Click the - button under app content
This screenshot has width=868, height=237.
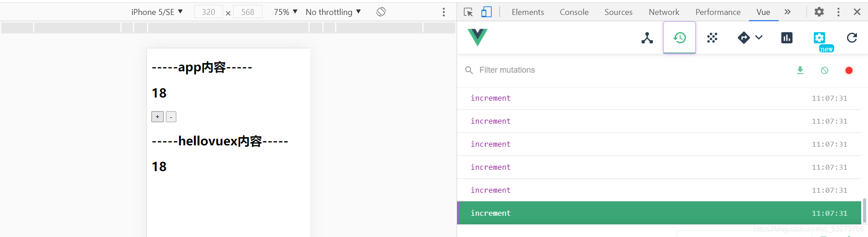(171, 117)
